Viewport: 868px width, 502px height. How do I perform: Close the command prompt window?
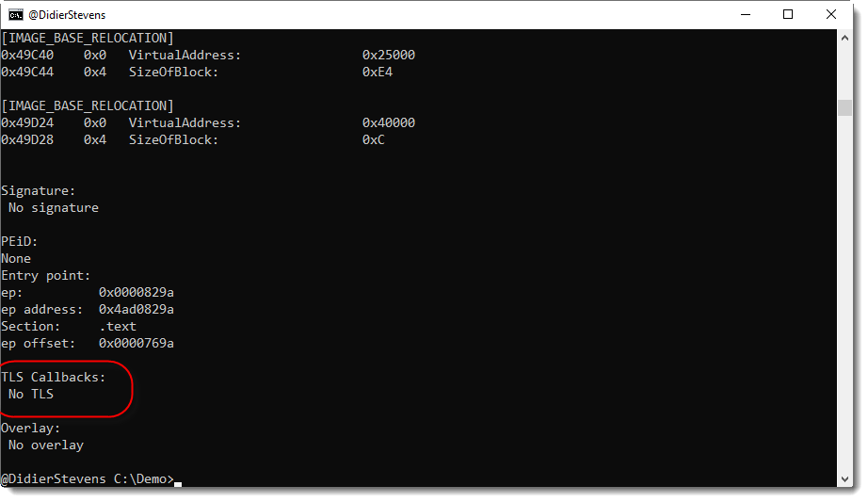(831, 14)
